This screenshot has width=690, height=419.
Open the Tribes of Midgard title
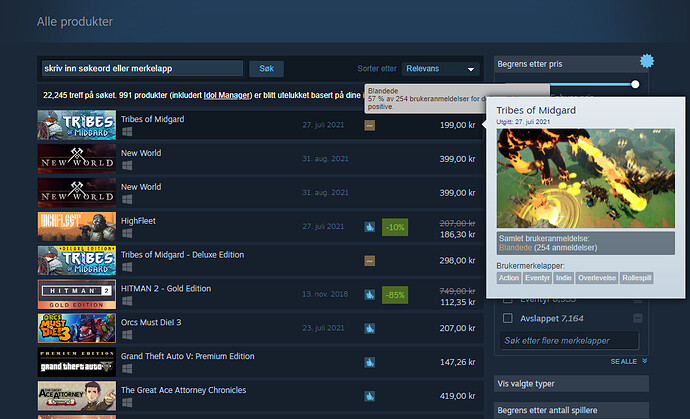point(152,119)
